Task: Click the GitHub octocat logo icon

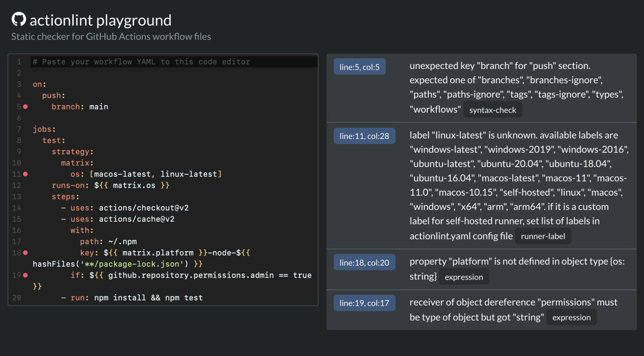Action: pos(19,20)
